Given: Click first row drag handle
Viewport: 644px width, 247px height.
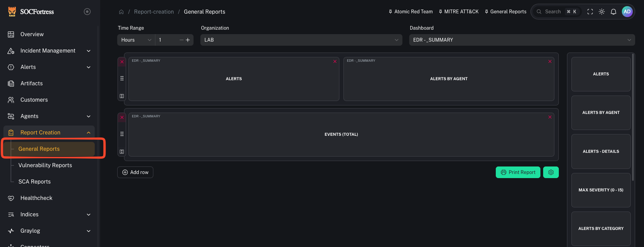Looking at the screenshot, I should (122, 78).
